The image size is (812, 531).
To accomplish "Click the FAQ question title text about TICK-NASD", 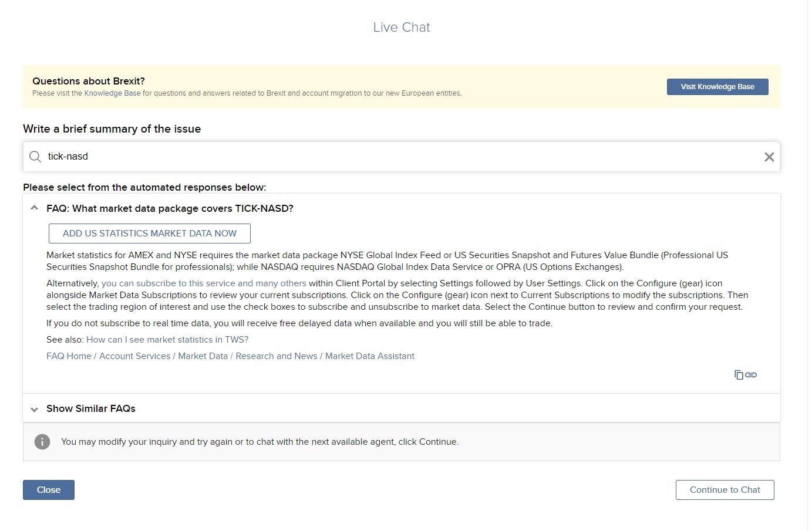I will click(170, 208).
